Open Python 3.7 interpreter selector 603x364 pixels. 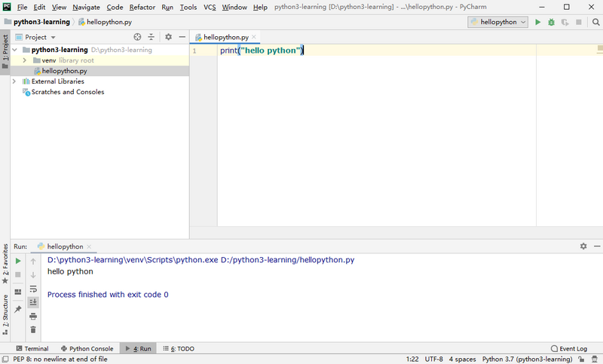coord(527,359)
